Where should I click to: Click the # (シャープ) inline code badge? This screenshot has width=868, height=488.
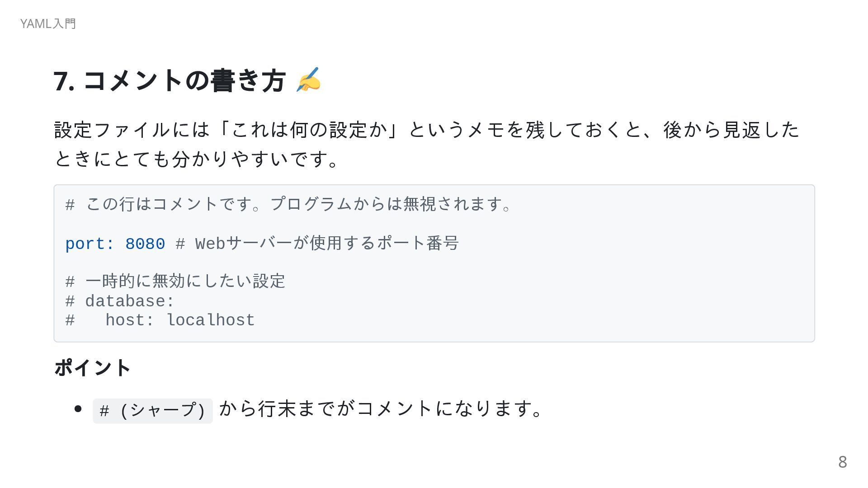[153, 411]
